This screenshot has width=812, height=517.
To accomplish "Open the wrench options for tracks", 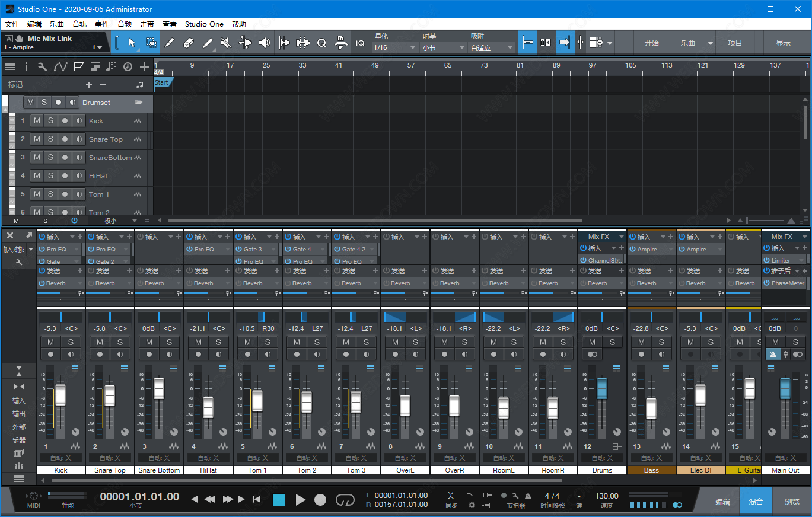I will click(43, 66).
